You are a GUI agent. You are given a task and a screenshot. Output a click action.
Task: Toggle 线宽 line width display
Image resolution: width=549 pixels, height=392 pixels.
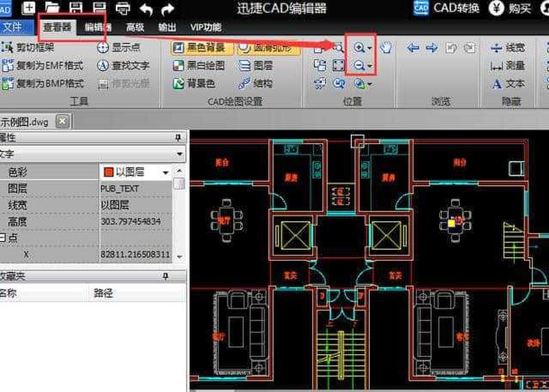pos(508,47)
